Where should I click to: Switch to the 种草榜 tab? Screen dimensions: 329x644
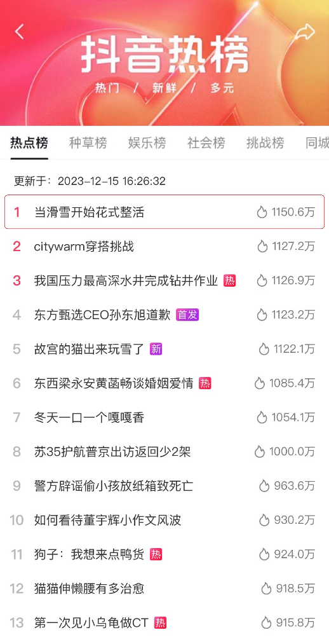(88, 143)
